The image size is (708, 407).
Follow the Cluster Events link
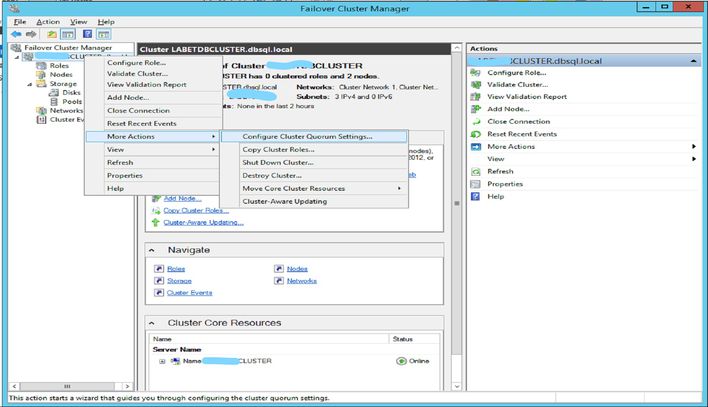pos(190,293)
